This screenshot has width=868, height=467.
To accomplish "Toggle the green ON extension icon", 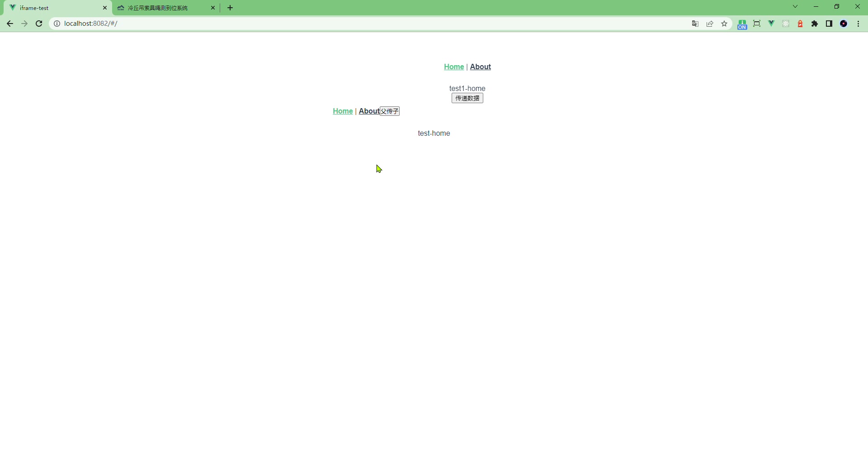I will (742, 24).
